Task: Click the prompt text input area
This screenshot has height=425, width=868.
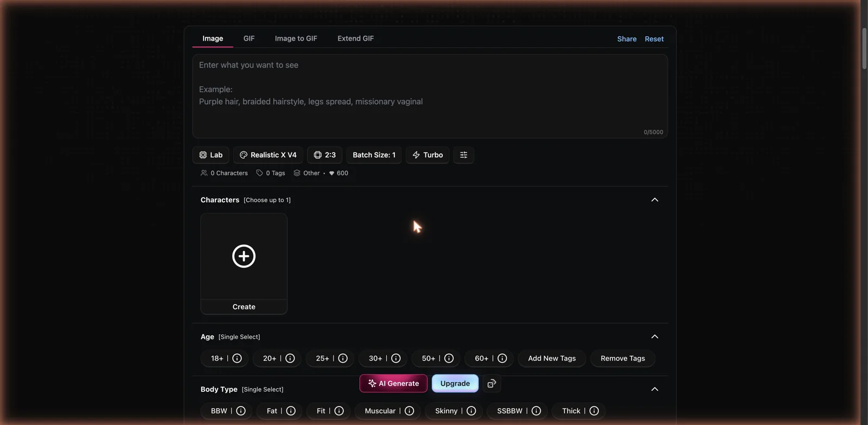Action: click(430, 96)
